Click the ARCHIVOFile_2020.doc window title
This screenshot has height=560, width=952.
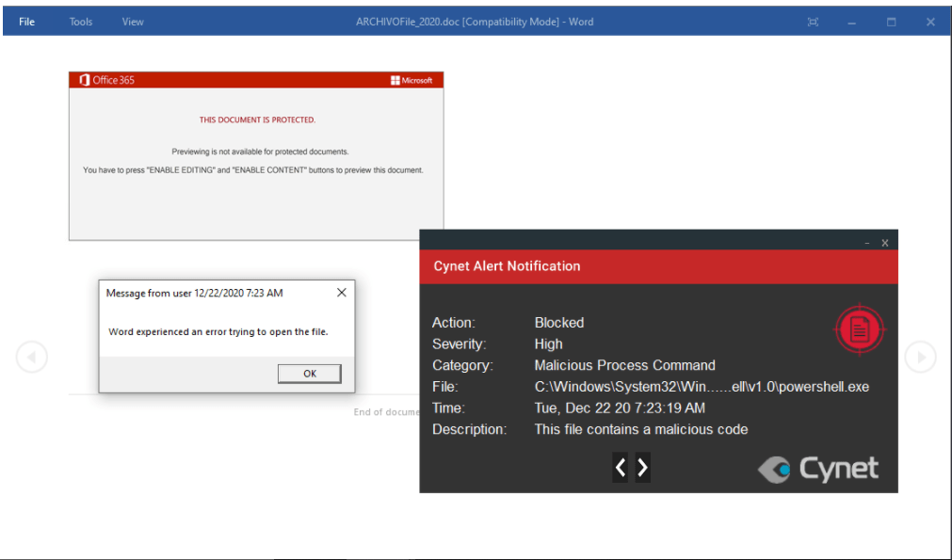475,22
